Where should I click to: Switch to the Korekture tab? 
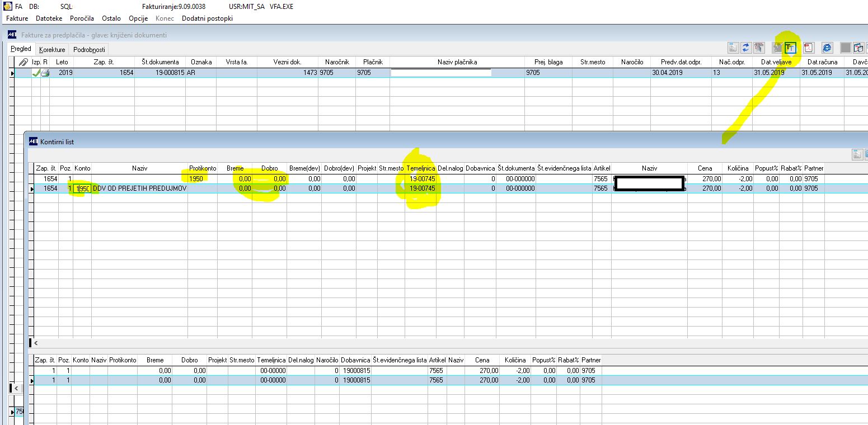(53, 50)
